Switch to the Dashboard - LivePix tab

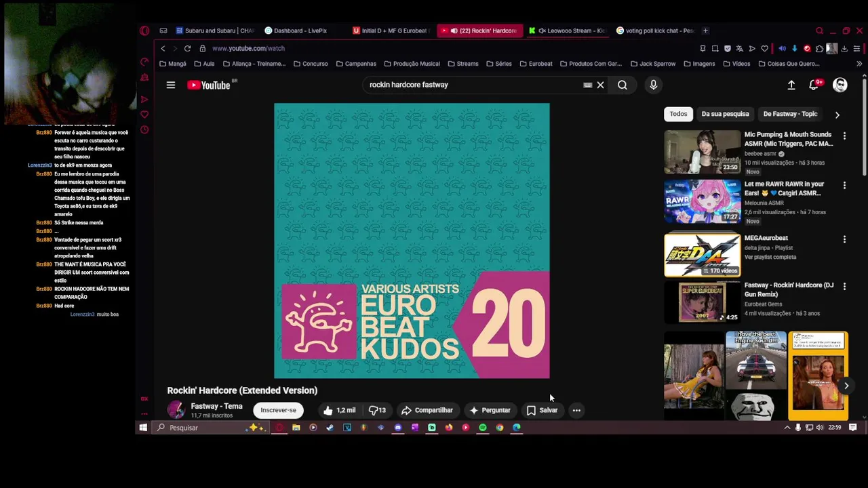(296, 30)
